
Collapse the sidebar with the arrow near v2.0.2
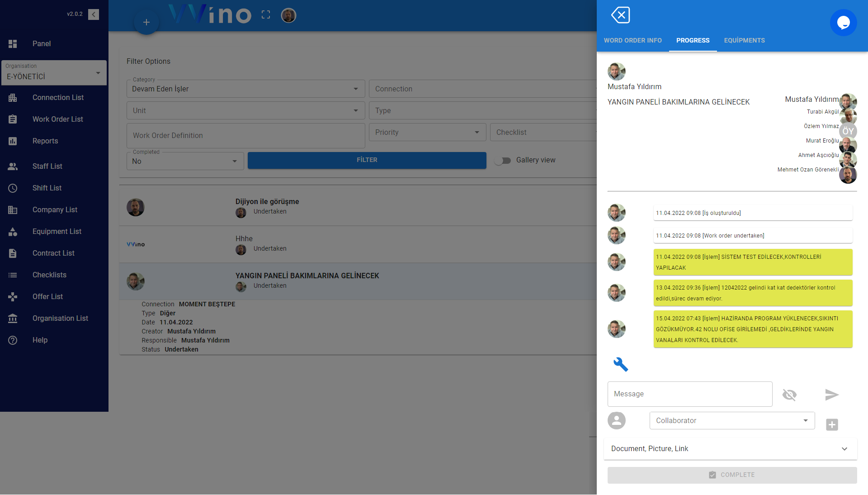(x=94, y=14)
